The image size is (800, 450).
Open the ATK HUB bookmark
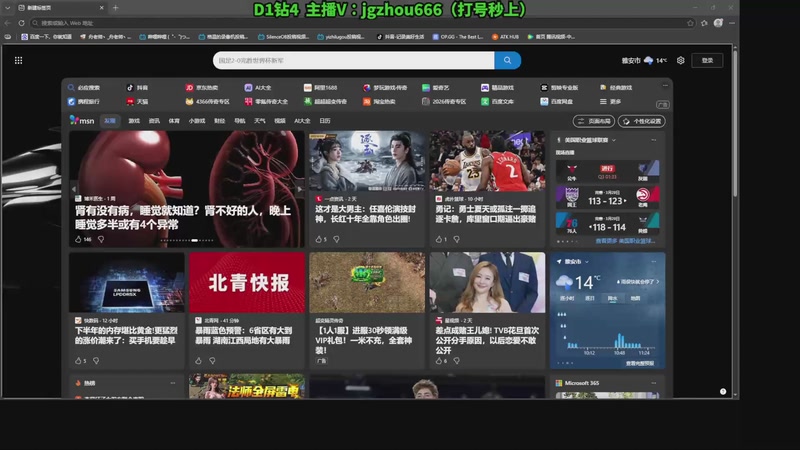pos(505,37)
